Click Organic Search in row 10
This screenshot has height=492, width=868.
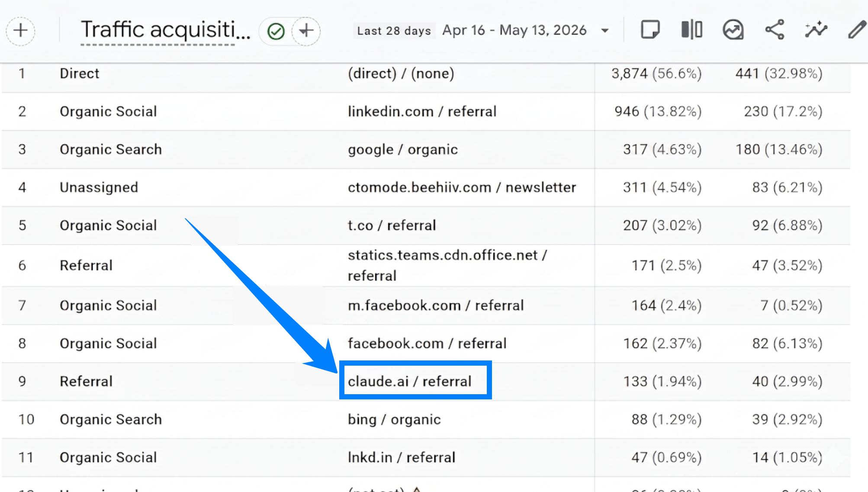tap(111, 420)
